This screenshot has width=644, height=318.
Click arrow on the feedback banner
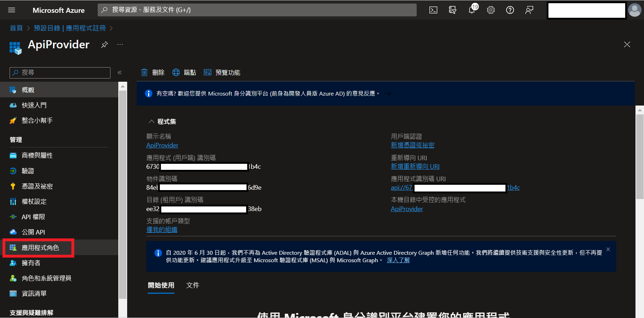click(388, 93)
